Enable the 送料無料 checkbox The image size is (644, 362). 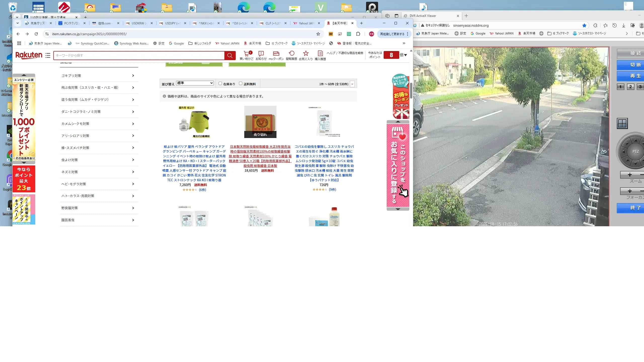pos(240,83)
